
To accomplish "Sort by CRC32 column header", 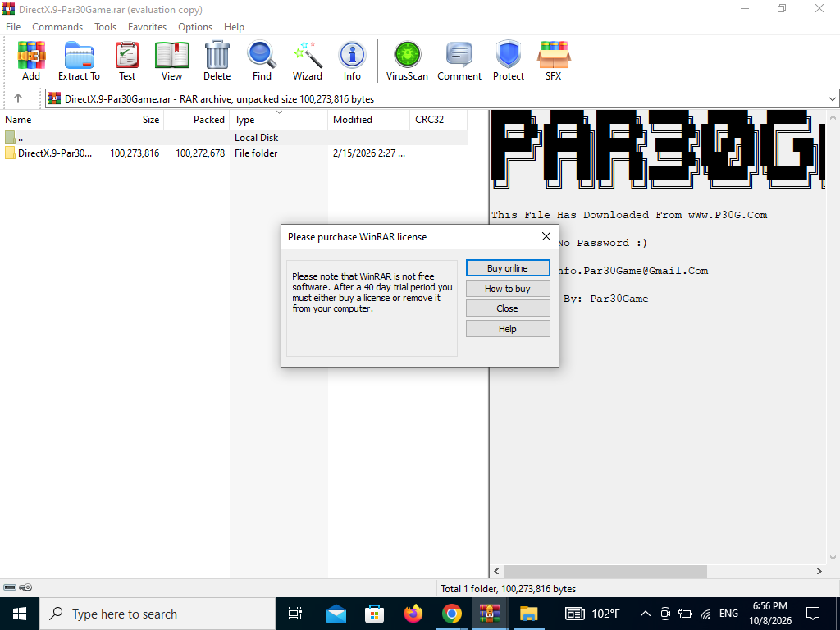I will click(x=438, y=120).
